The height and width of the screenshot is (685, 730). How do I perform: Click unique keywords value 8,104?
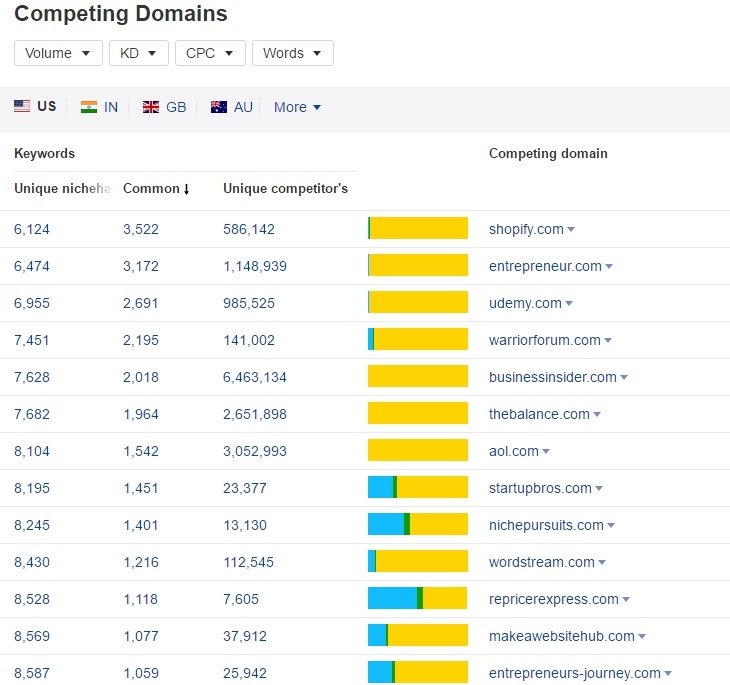[32, 451]
